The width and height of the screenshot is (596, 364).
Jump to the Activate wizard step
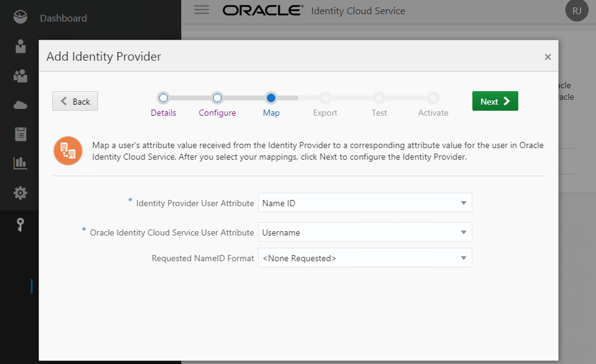433,104
